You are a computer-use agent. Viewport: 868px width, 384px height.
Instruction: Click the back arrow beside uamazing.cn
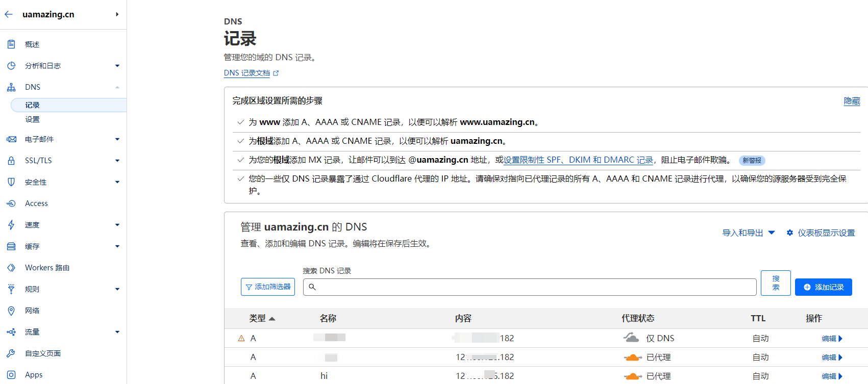(9, 14)
